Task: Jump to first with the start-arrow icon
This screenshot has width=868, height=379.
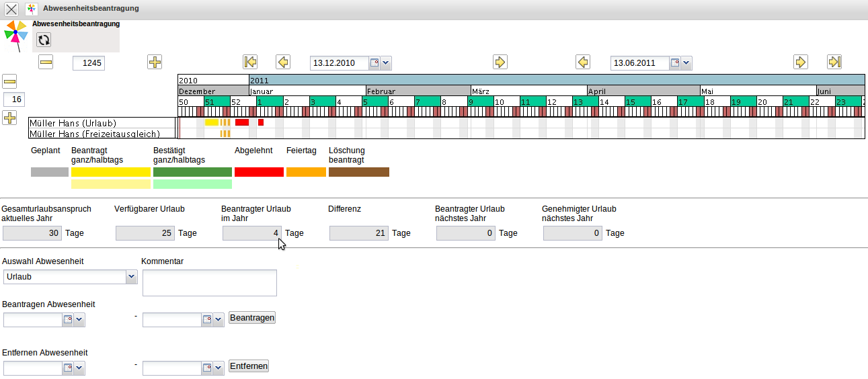Action: pos(250,62)
